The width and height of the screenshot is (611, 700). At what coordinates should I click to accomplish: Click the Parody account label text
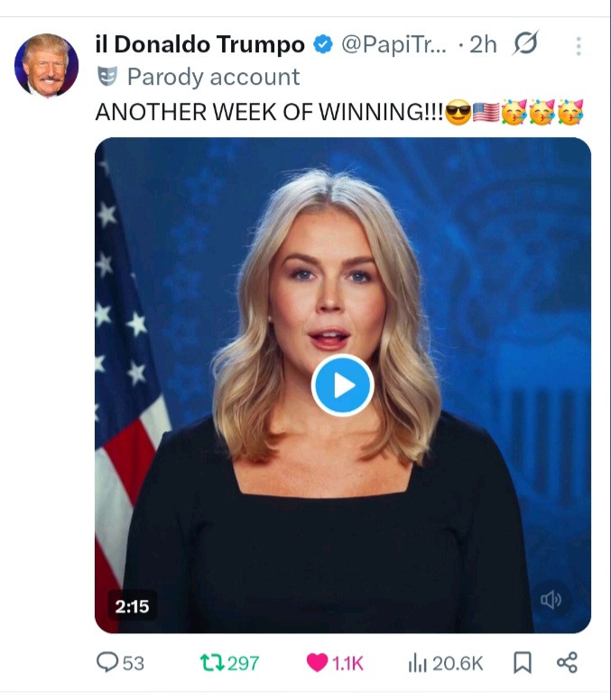coord(213,77)
